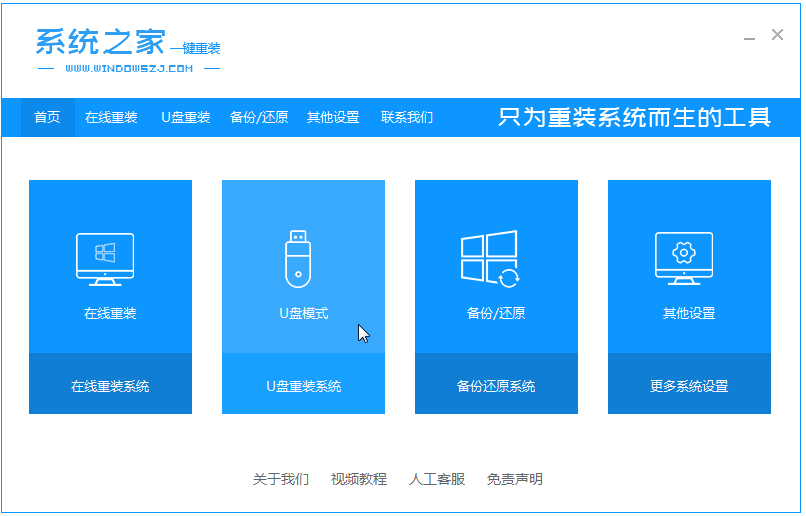Switch to the U盘重装 tab
The width and height of the screenshot is (806, 516).
[x=186, y=118]
